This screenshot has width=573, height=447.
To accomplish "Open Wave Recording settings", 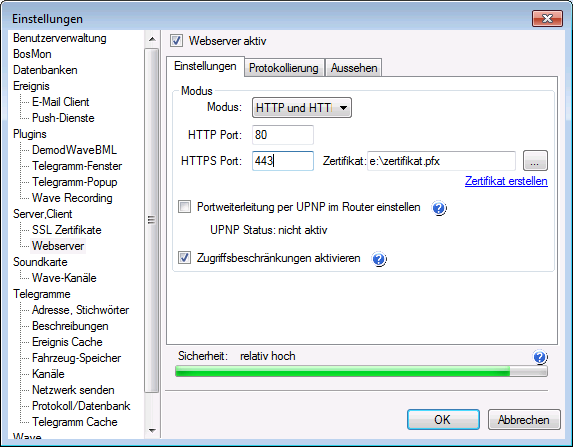I will [72, 198].
